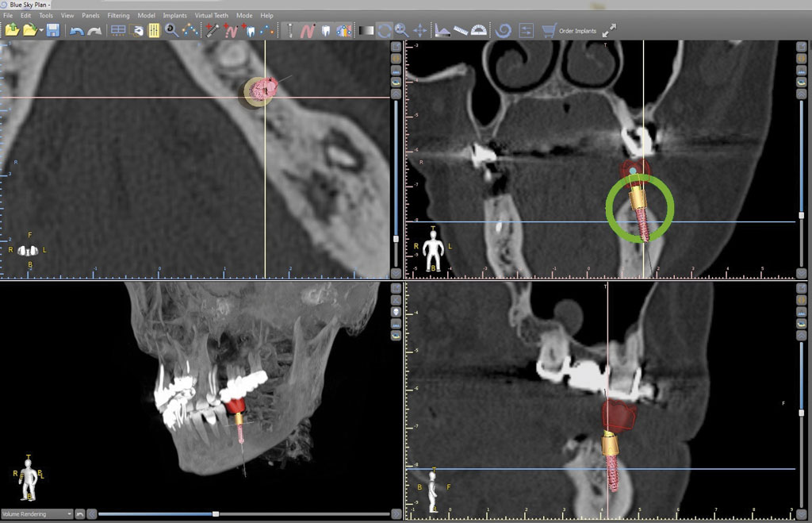Viewport: 812px width, 523px height.
Task: Toggle the highlighted yellow sliders panel button
Action: pyautogui.click(x=153, y=31)
